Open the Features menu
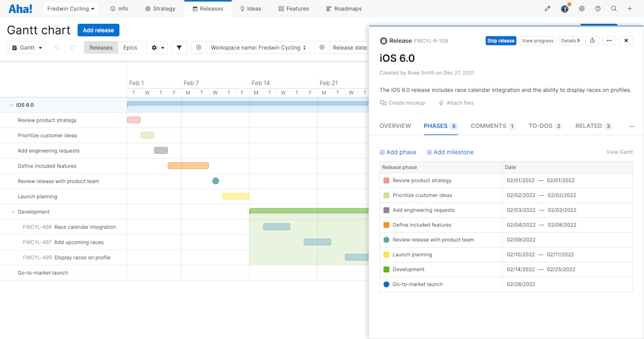The height and width of the screenshot is (339, 644). (294, 8)
